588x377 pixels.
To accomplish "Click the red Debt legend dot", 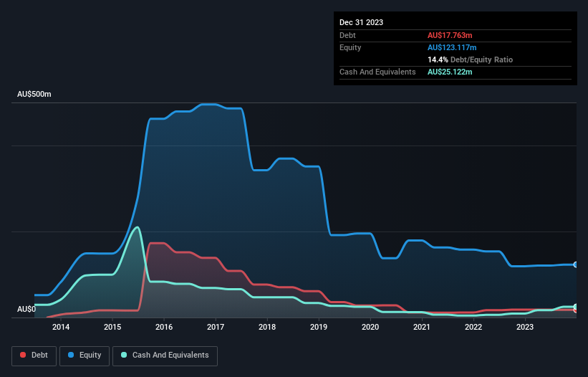I will pyautogui.click(x=23, y=355).
